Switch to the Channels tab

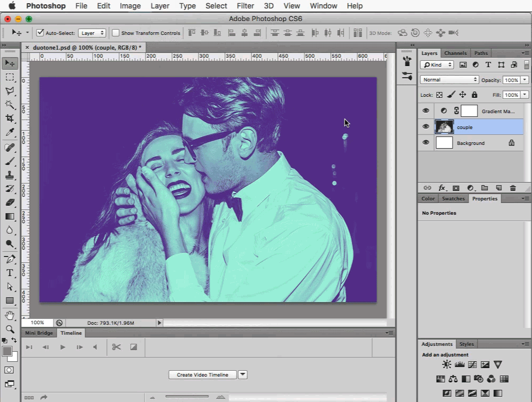(x=455, y=53)
